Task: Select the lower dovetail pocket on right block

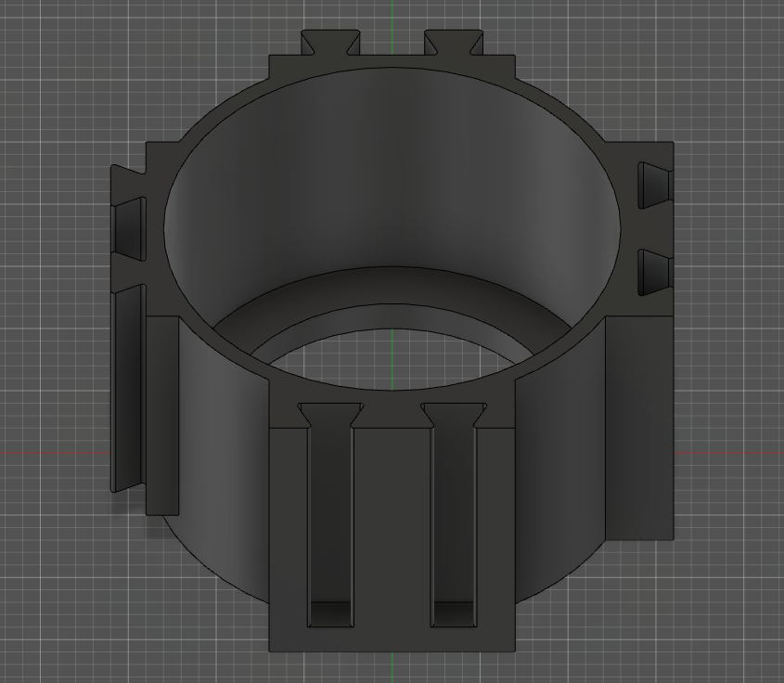Action: (x=653, y=273)
